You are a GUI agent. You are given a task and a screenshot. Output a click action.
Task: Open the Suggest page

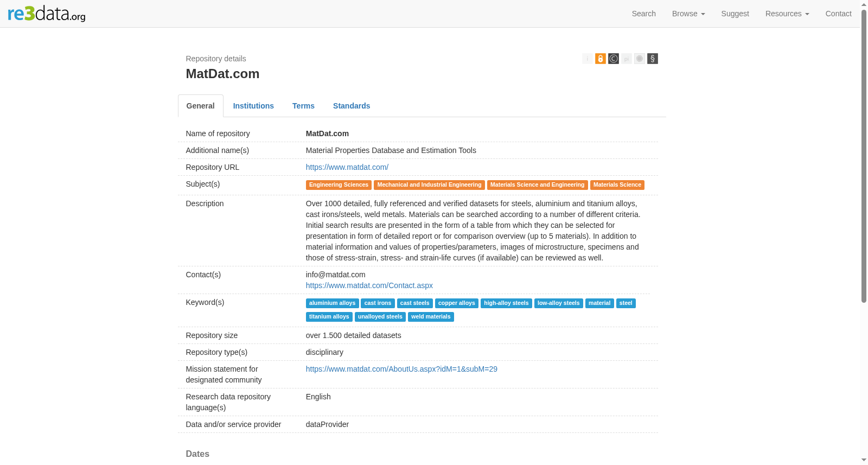tap(735, 14)
